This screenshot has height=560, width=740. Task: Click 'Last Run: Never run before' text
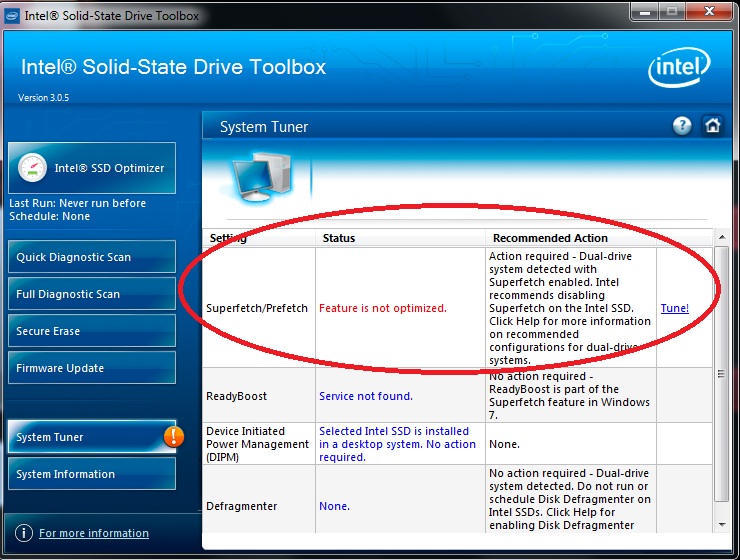point(77,203)
